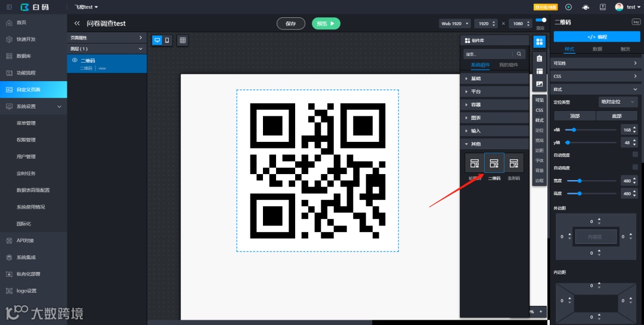The width and height of the screenshot is (644, 325).
Task: Click the clipboard icon in vertical toolbar
Action: click(x=539, y=58)
